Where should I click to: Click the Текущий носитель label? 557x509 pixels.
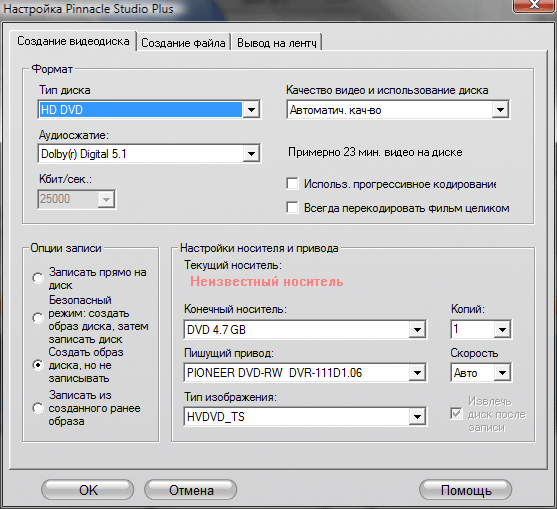click(x=233, y=265)
